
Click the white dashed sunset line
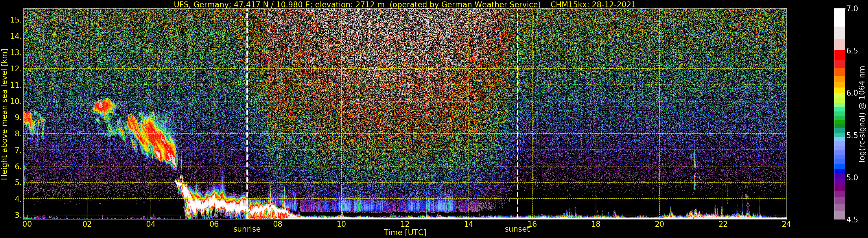(517, 101)
